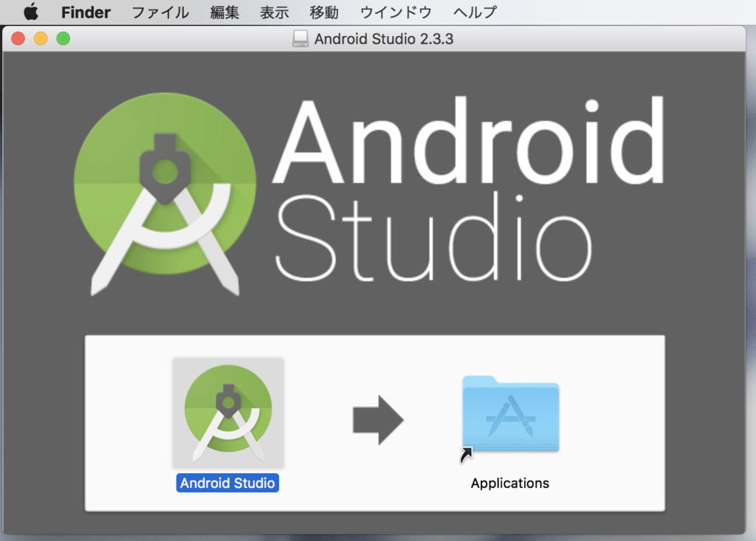The width and height of the screenshot is (756, 541).
Task: Open the ヘルプ menu
Action: 475,13
